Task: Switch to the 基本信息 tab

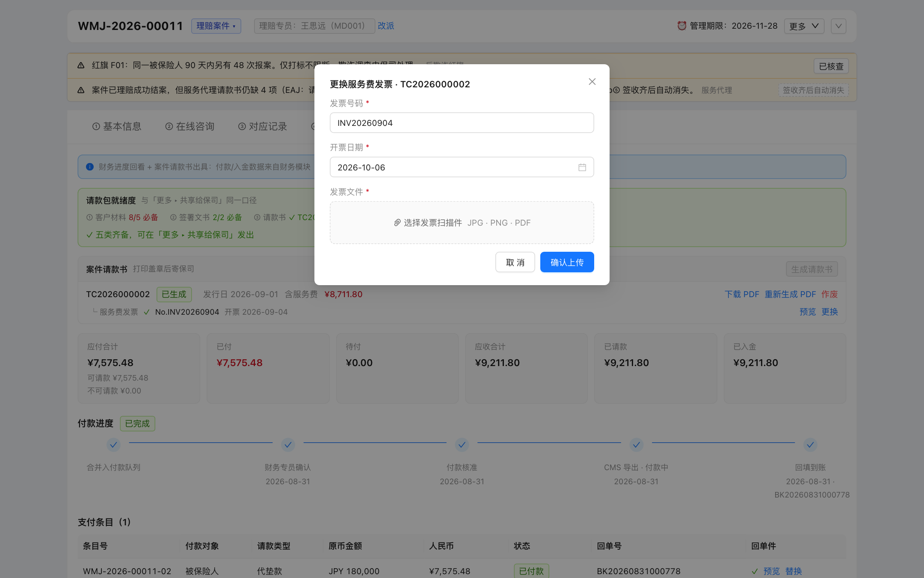Action: coord(117,126)
